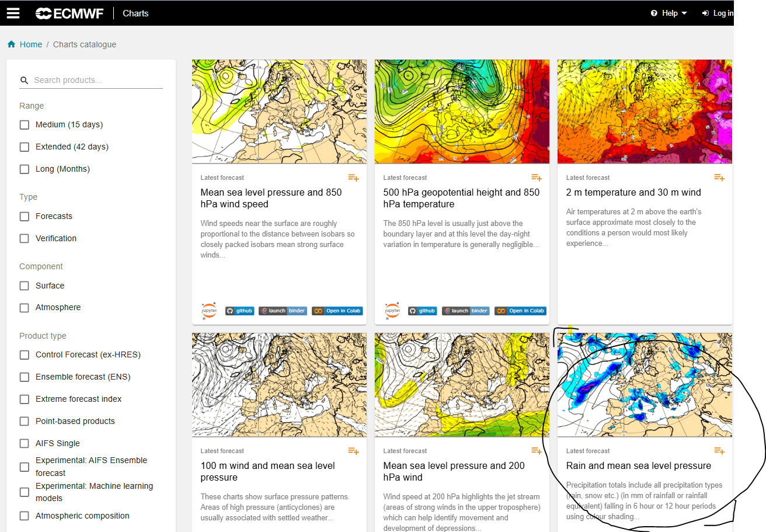This screenshot has width=766, height=532.
Task: Enable the Forecasts type filter
Action: point(25,217)
